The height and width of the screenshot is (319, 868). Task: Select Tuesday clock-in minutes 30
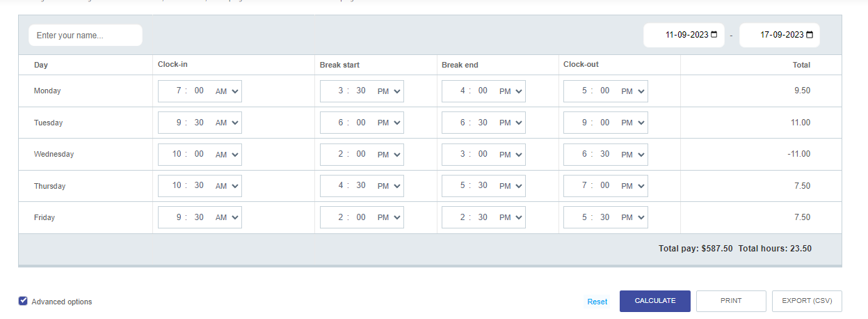point(199,122)
